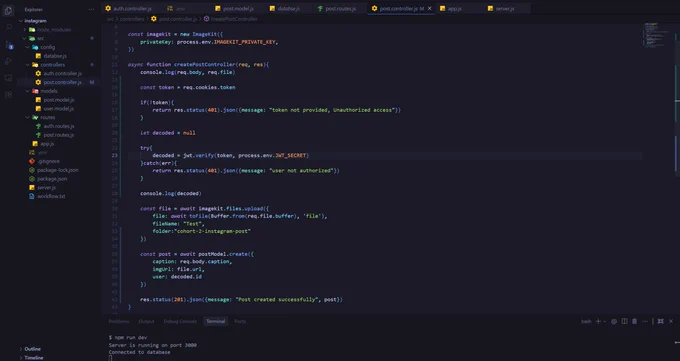Open the new terminal profile dropdown arrow
The height and width of the screenshot is (361, 680).
[x=605, y=322]
